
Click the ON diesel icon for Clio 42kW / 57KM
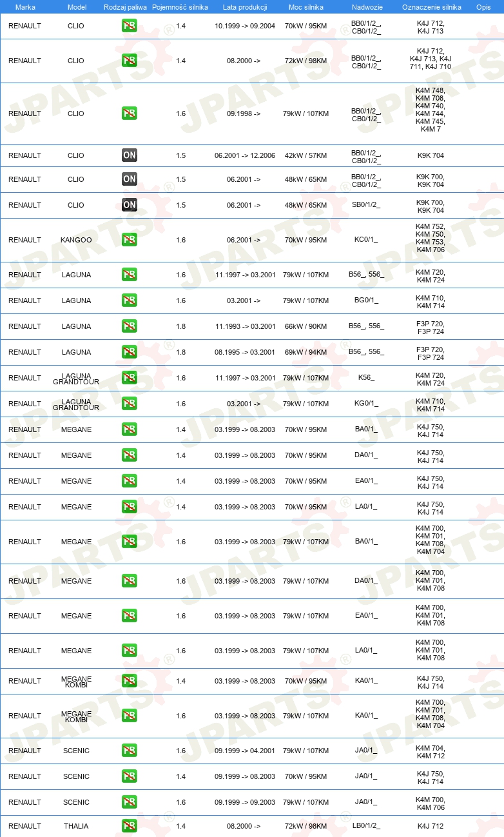pos(130,155)
